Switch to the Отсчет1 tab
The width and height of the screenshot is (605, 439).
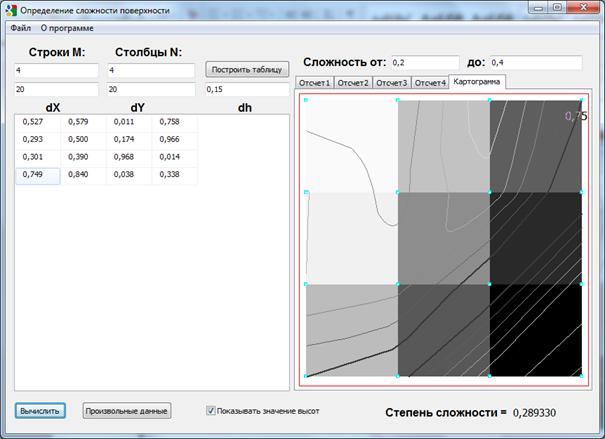[314, 83]
